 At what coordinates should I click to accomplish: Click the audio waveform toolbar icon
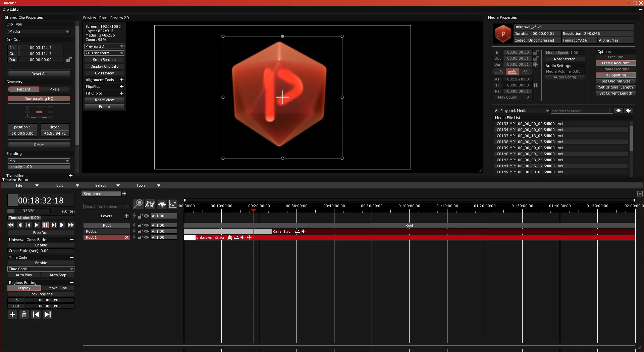point(162,204)
